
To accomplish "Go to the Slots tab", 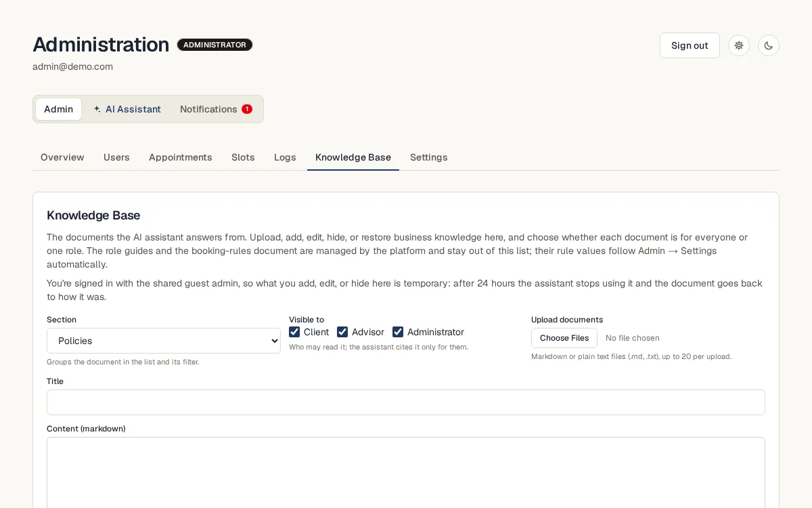I will click(x=243, y=157).
